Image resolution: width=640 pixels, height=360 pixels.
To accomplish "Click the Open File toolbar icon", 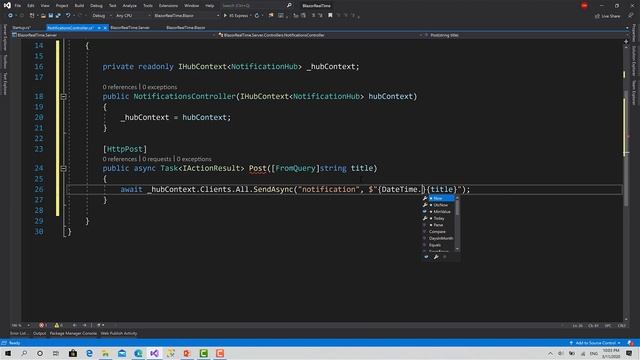I will (43, 16).
